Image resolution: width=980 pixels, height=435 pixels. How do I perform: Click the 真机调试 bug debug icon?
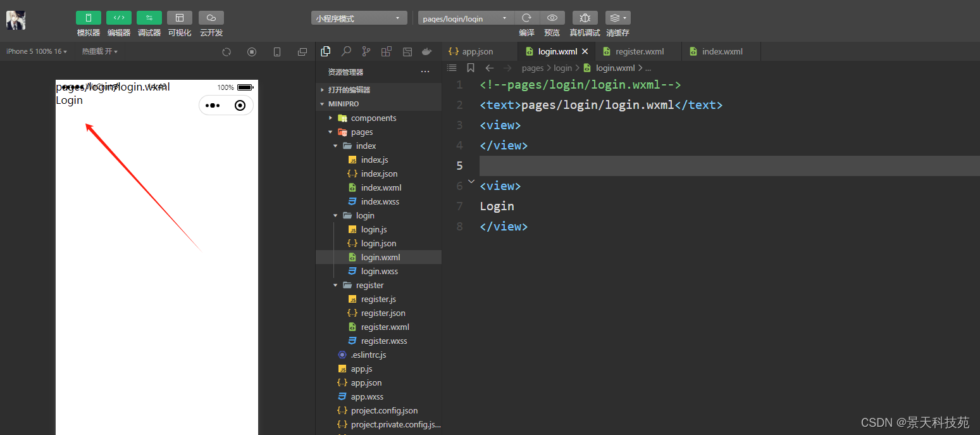click(x=585, y=18)
